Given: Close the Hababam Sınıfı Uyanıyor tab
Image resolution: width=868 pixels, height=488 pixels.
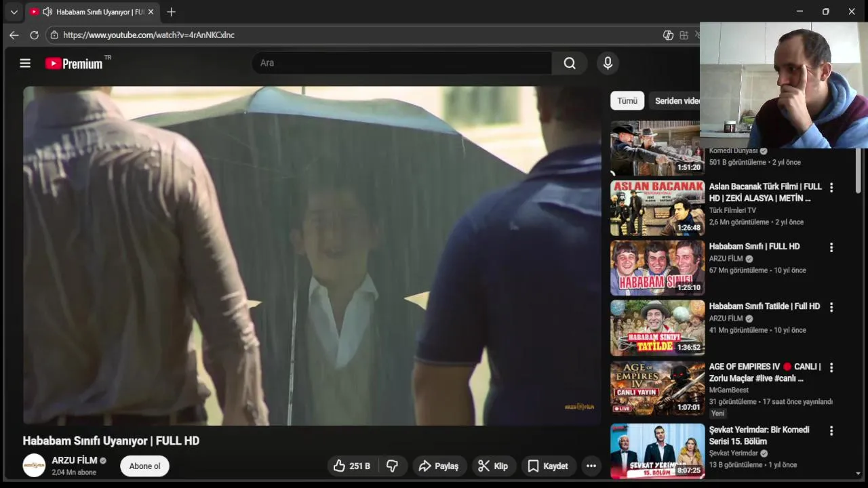Looking at the screenshot, I should click(151, 12).
